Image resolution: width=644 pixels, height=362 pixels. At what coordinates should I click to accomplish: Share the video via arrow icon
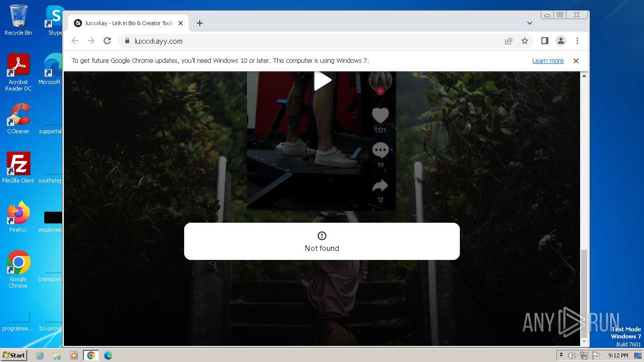coord(380,186)
